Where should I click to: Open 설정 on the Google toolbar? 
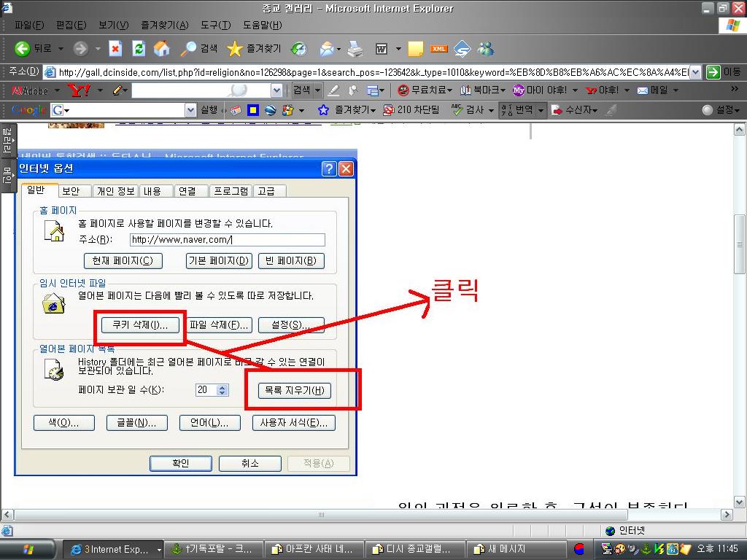point(721,110)
